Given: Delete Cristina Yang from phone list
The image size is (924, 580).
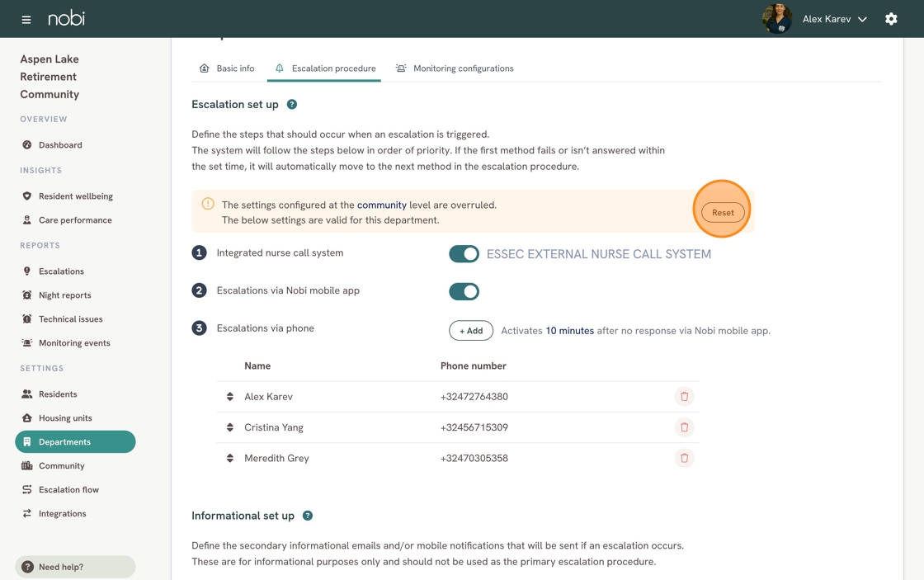Looking at the screenshot, I should click(684, 427).
